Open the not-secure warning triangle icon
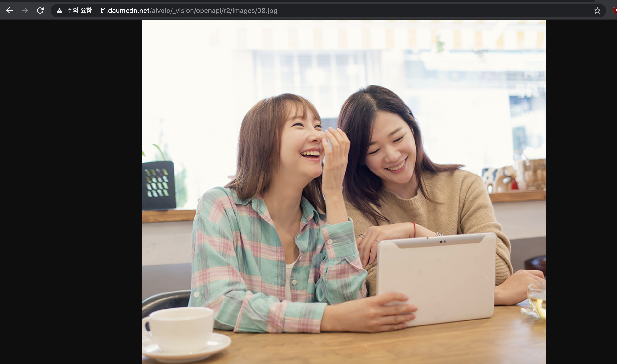The image size is (617, 364). click(59, 11)
